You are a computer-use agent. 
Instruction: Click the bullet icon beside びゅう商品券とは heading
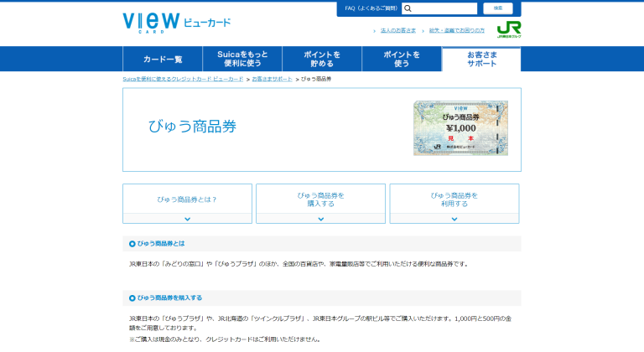pos(132,244)
